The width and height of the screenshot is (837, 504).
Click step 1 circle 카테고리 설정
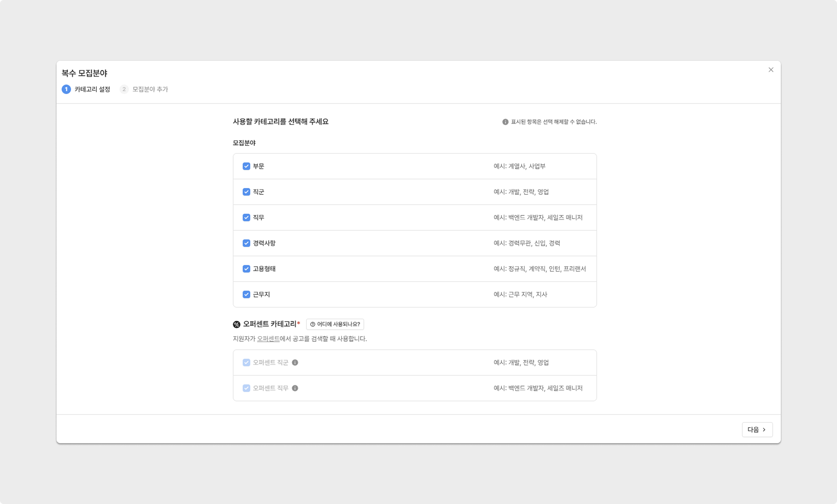click(x=66, y=89)
